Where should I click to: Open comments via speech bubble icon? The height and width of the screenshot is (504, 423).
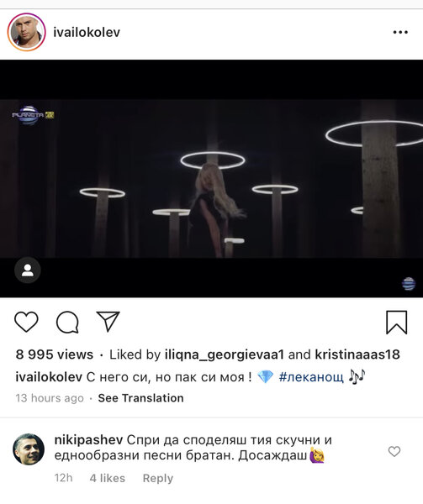pyautogui.click(x=67, y=322)
